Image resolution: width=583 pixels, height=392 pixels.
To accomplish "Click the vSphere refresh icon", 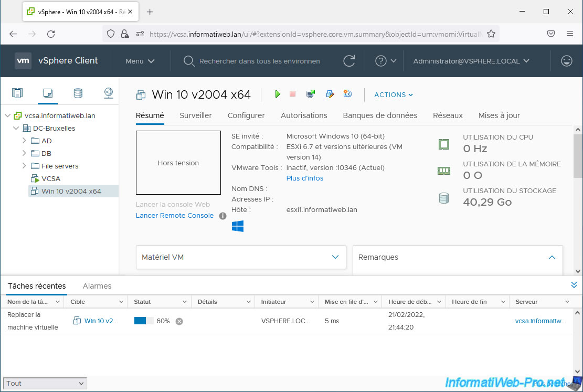I will [349, 61].
